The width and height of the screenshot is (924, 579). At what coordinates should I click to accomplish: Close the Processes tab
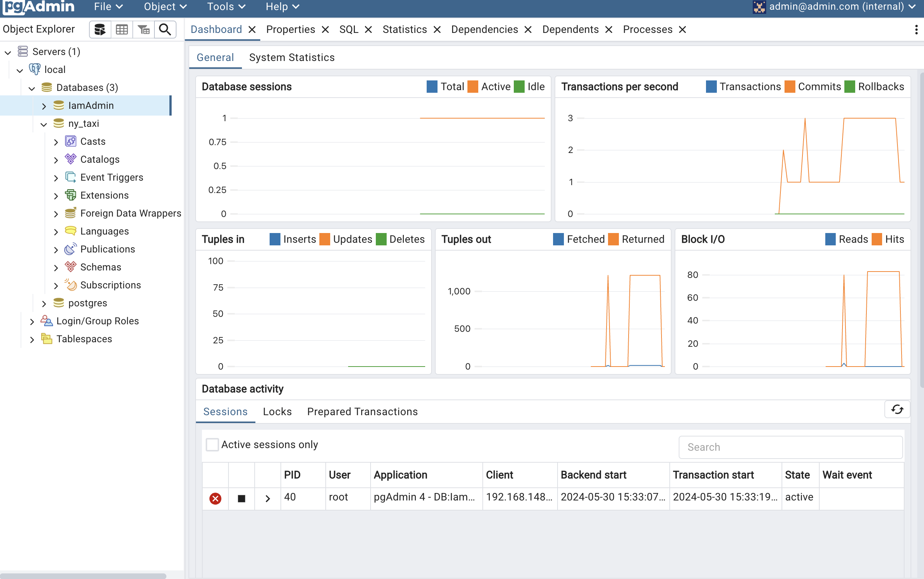click(x=682, y=30)
